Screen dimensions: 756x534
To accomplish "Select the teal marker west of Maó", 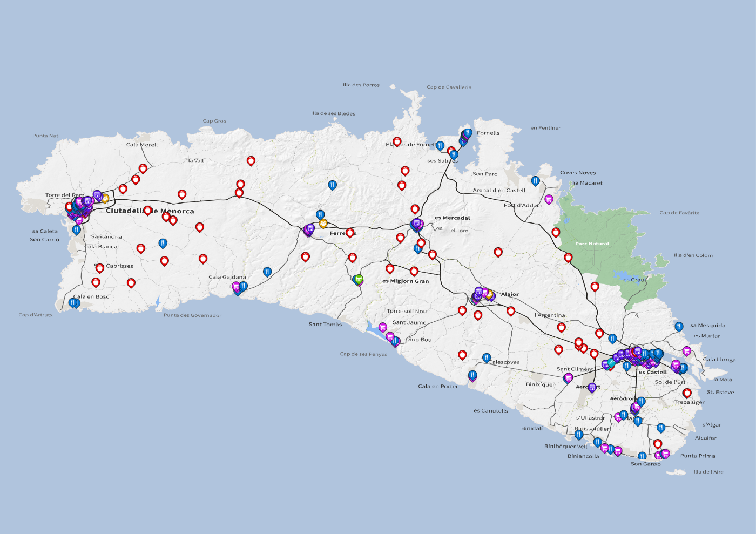I will (x=611, y=363).
